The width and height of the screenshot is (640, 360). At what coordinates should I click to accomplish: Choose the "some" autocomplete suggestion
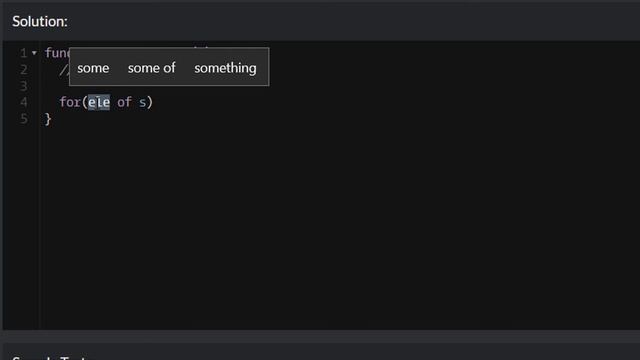click(x=93, y=68)
